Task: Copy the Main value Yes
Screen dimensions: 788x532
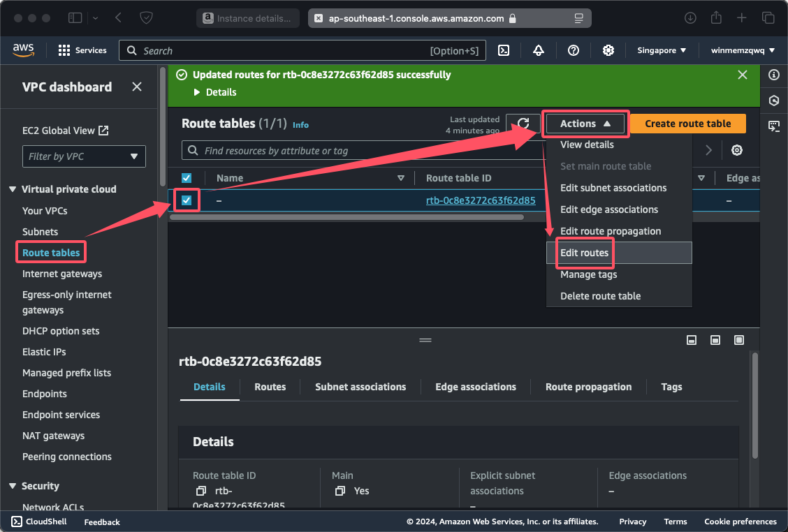Action: 340,491
